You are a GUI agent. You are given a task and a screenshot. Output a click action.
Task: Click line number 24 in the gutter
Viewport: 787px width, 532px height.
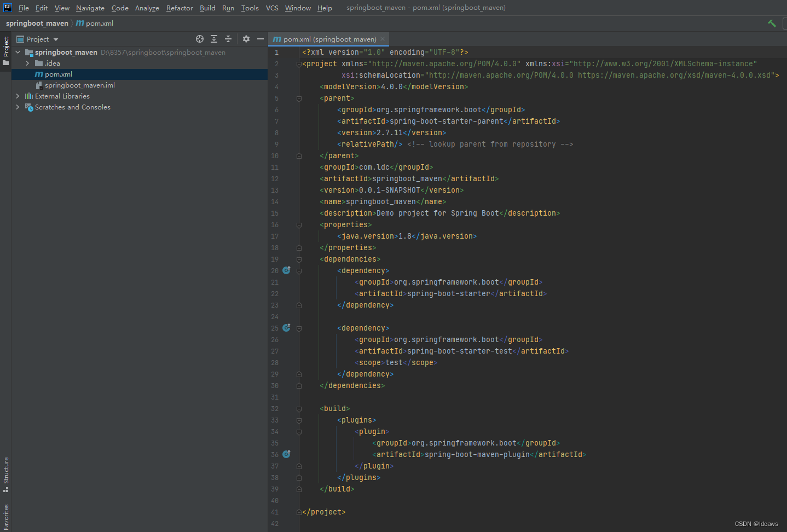pos(275,316)
